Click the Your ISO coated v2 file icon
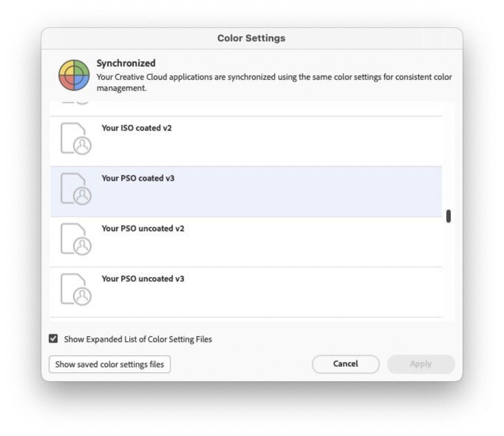Screen dimensions: 504x436 coord(76,139)
